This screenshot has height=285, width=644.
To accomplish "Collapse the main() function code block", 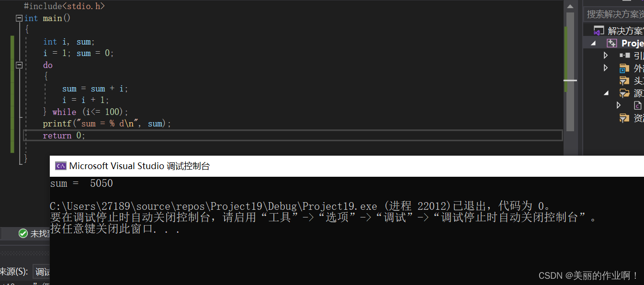I will pos(19,18).
